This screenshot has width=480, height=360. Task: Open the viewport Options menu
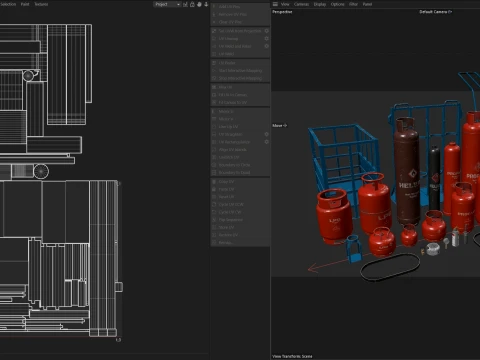pyautogui.click(x=337, y=4)
